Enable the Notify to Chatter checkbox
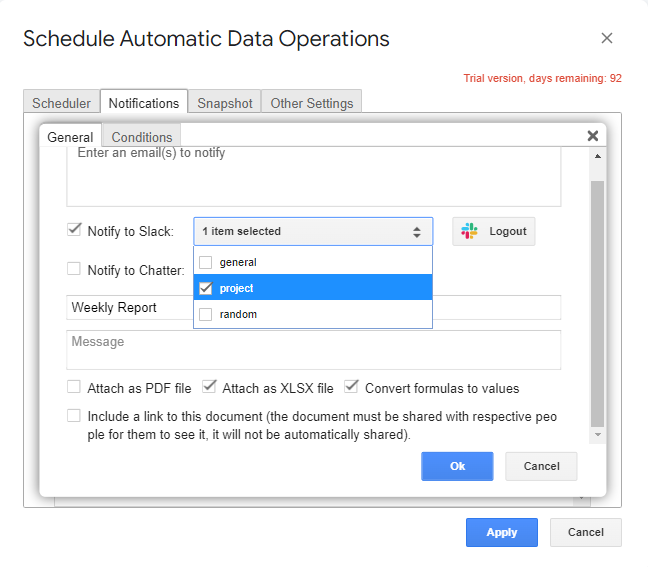648x567 pixels. tap(74, 269)
